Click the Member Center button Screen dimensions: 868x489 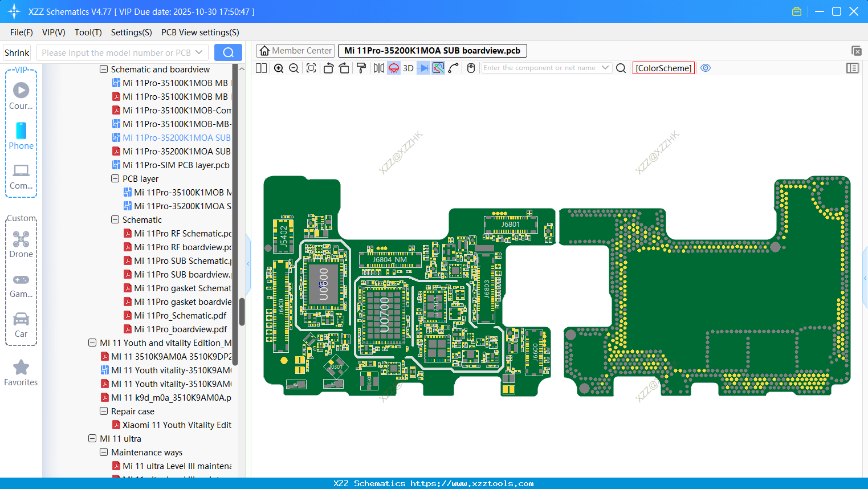[295, 50]
